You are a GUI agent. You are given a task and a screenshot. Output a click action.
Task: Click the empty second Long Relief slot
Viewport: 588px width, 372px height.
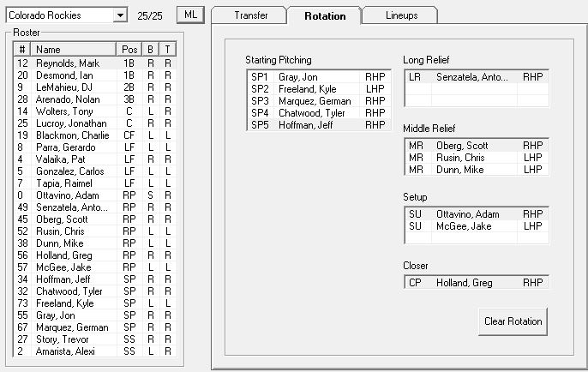tap(475, 89)
